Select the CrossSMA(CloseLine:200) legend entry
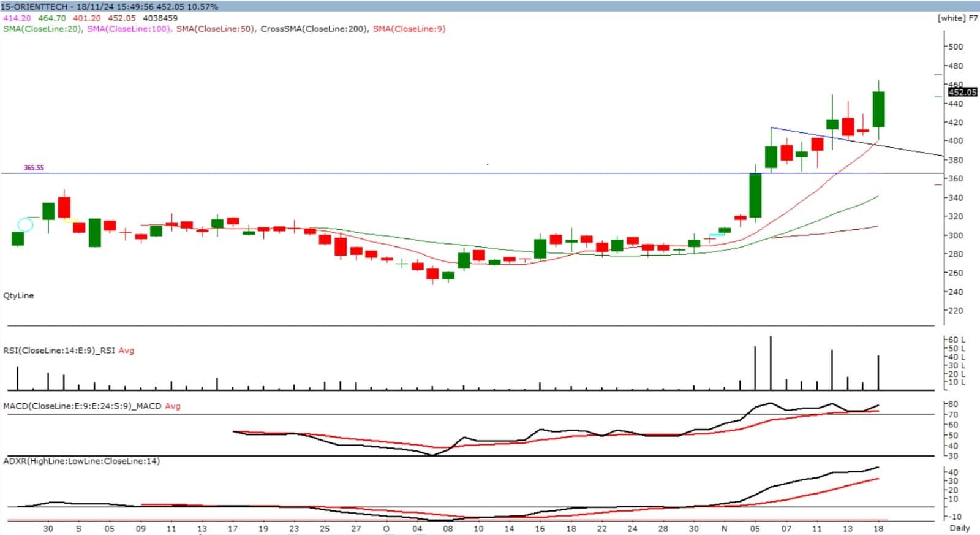This screenshot has height=535, width=980. pyautogui.click(x=314, y=29)
